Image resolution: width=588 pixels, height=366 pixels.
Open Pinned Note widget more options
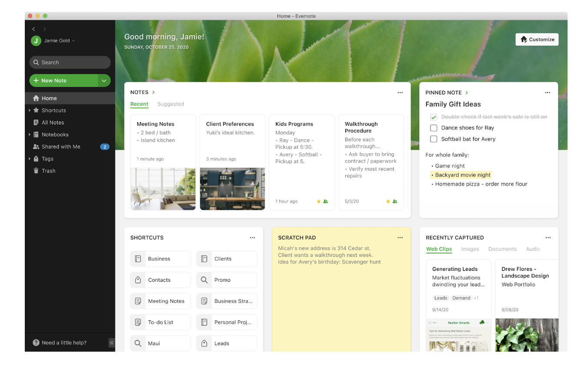click(x=548, y=93)
